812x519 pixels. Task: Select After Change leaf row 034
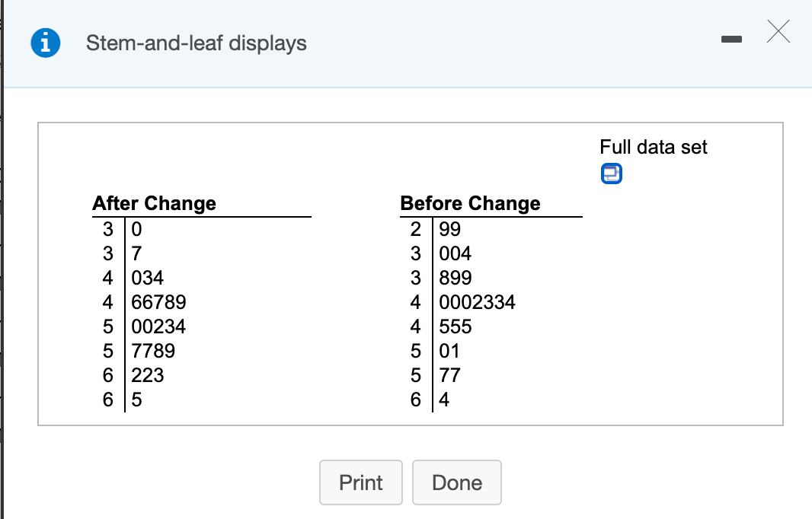148,278
